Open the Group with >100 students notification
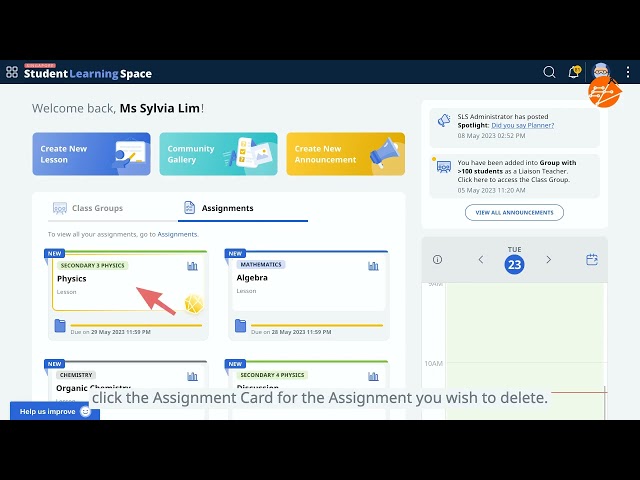 (514, 176)
